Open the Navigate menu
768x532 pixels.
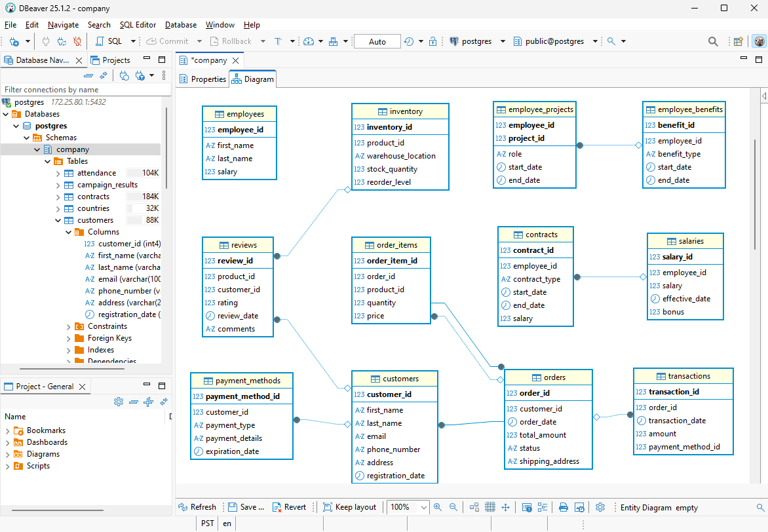pyautogui.click(x=63, y=25)
